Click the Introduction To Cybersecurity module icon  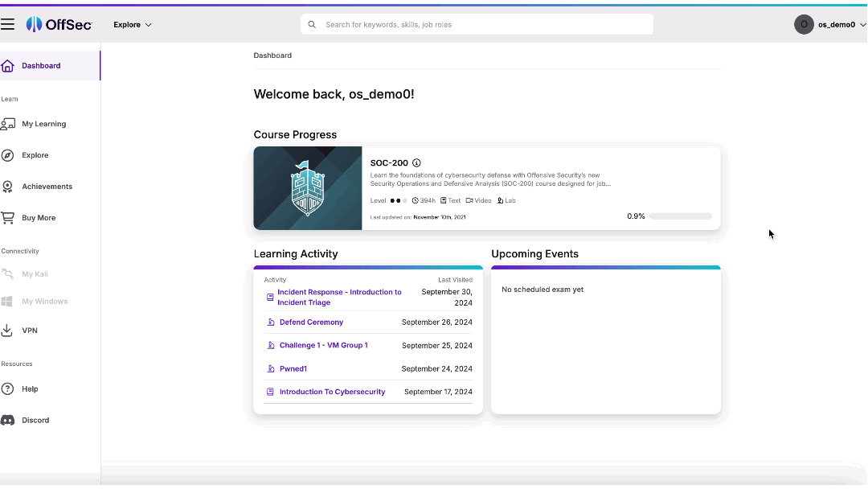270,392
